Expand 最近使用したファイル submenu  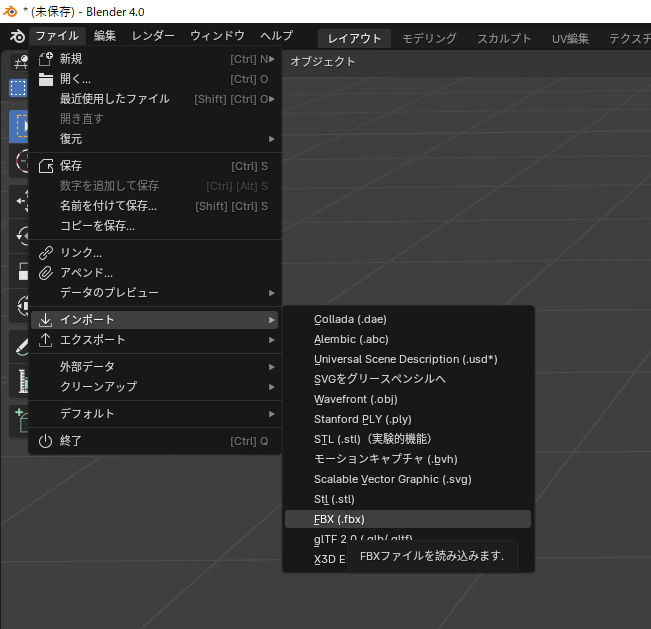tap(155, 99)
